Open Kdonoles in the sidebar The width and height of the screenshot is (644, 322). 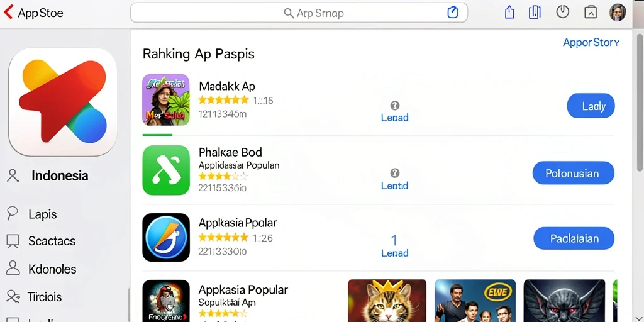(x=52, y=269)
